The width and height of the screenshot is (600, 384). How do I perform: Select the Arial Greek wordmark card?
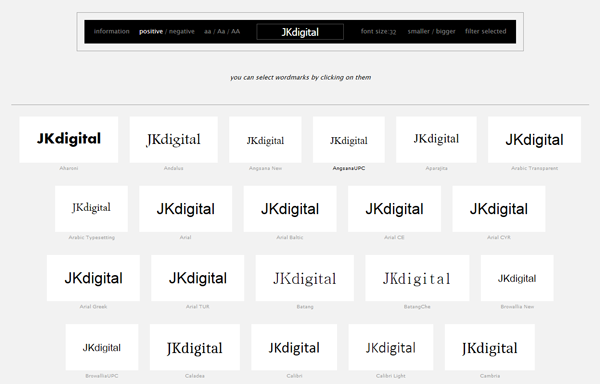[93, 278]
